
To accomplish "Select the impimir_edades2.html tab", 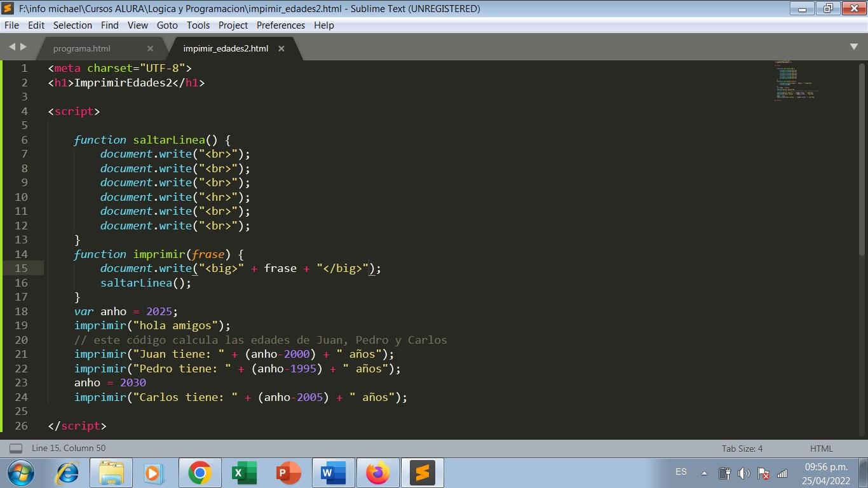I will 226,48.
